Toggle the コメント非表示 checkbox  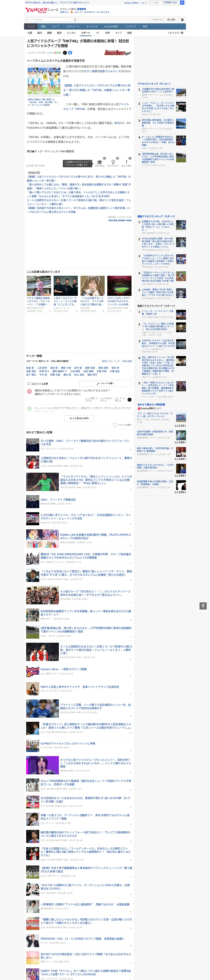tap(115, 425)
